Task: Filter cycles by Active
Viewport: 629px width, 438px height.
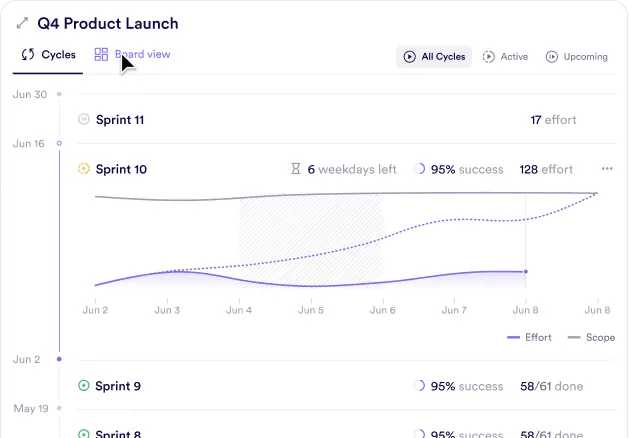Action: [505, 57]
